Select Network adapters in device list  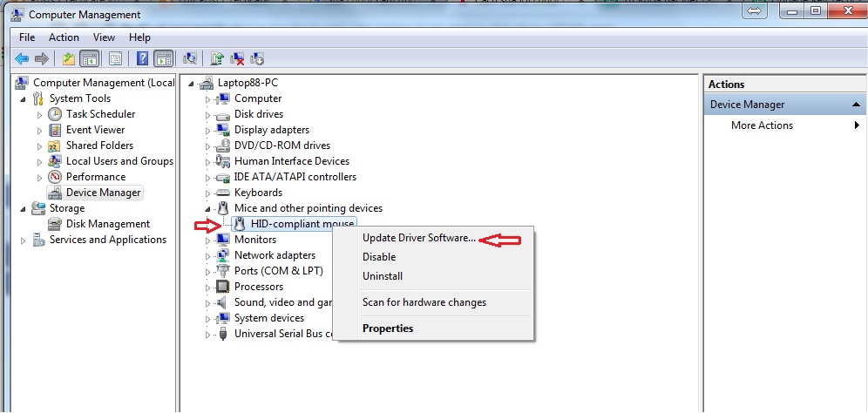pos(275,255)
